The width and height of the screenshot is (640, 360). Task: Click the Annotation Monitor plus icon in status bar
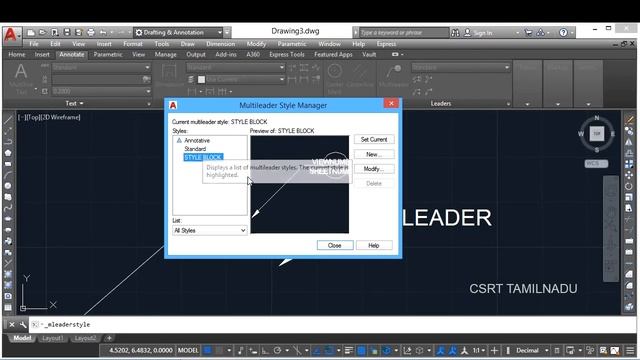click(x=494, y=350)
